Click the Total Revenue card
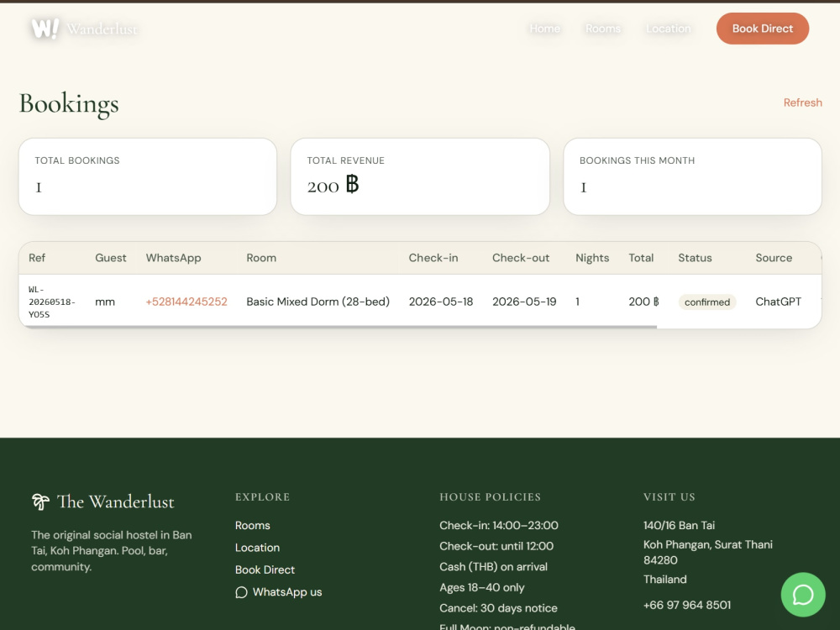 tap(420, 176)
